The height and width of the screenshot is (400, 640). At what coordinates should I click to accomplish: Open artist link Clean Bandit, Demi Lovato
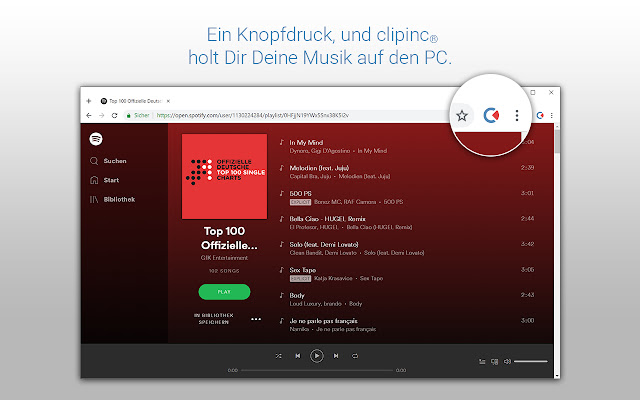pos(323,253)
